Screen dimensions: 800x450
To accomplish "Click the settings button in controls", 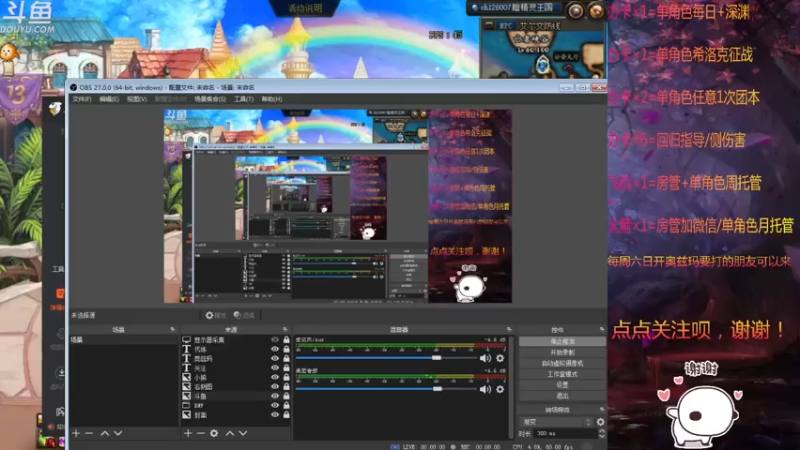I will (562, 385).
